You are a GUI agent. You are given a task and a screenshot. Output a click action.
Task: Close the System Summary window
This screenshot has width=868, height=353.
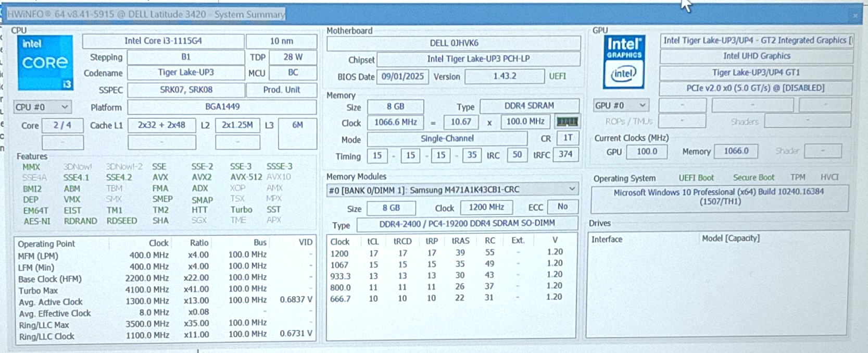point(855,16)
